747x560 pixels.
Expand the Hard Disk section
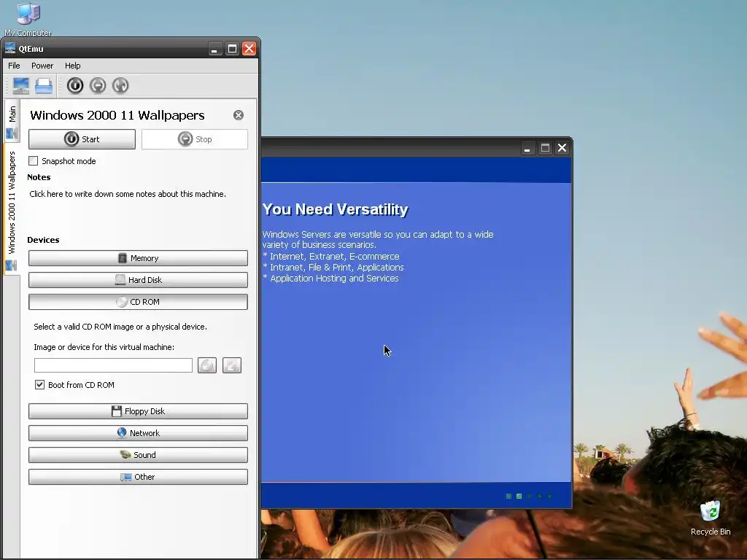[x=138, y=280]
